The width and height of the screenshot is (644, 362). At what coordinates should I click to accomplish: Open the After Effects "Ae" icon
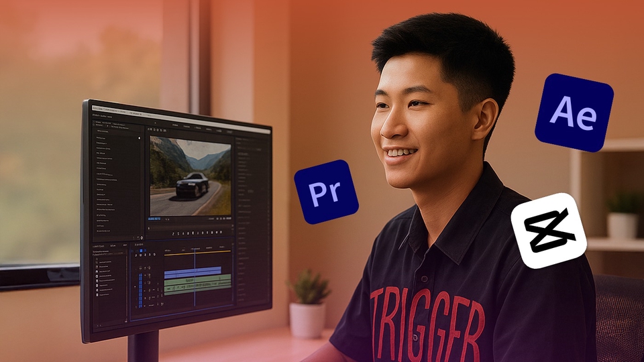coord(574,113)
